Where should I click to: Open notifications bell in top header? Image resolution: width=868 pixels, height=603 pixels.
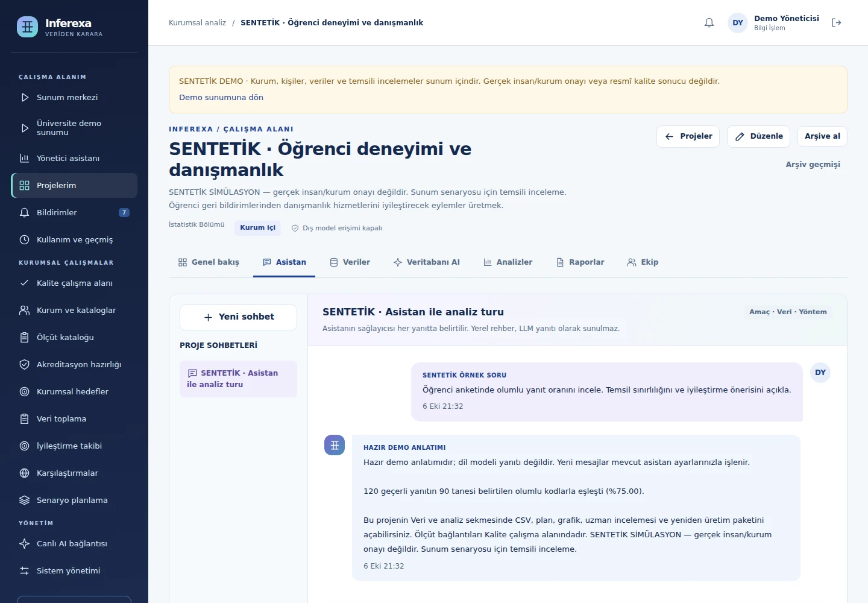tap(709, 23)
